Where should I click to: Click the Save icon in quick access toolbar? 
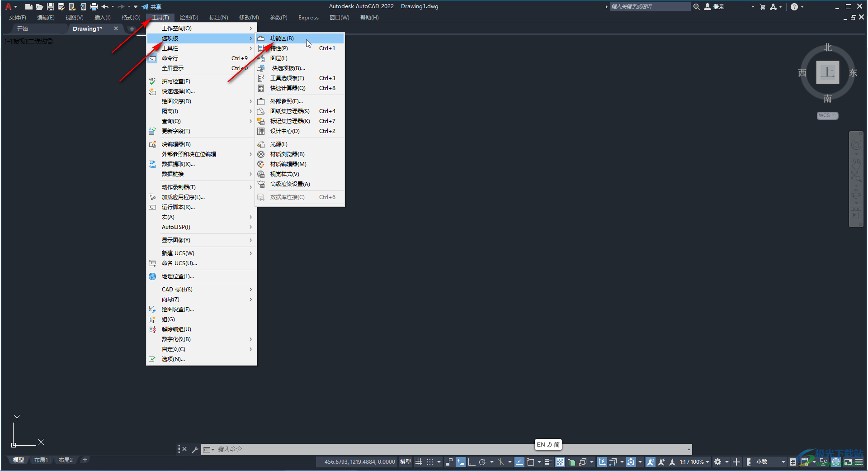[50, 7]
